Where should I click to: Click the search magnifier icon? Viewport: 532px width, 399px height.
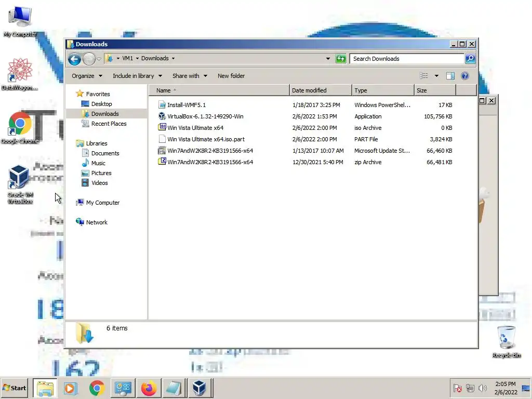[470, 59]
